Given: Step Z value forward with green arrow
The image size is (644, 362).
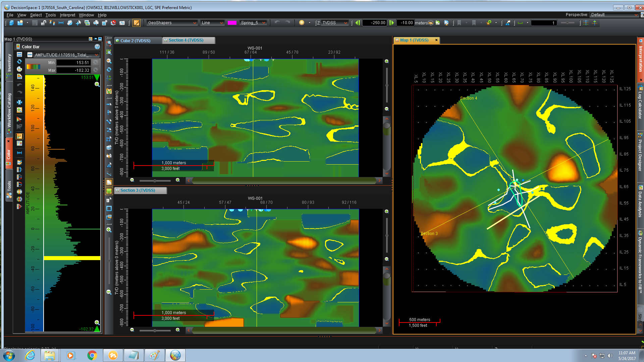Looking at the screenshot, I should (391, 23).
